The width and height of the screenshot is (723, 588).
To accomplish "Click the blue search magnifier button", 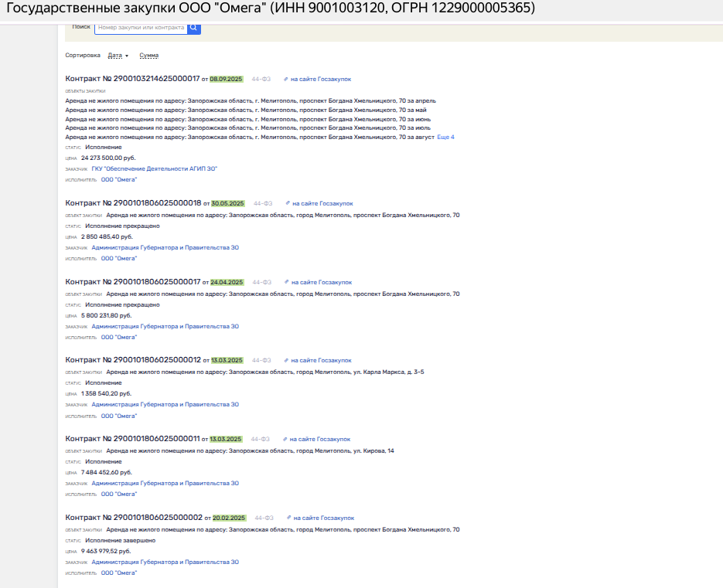I will (x=194, y=28).
